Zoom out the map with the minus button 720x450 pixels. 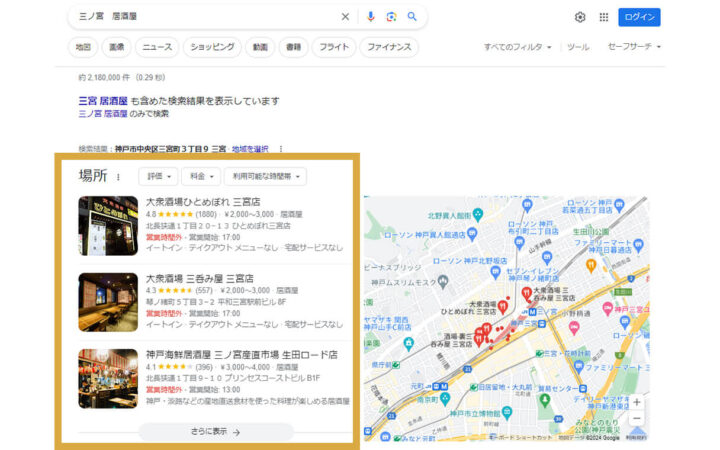[636, 418]
